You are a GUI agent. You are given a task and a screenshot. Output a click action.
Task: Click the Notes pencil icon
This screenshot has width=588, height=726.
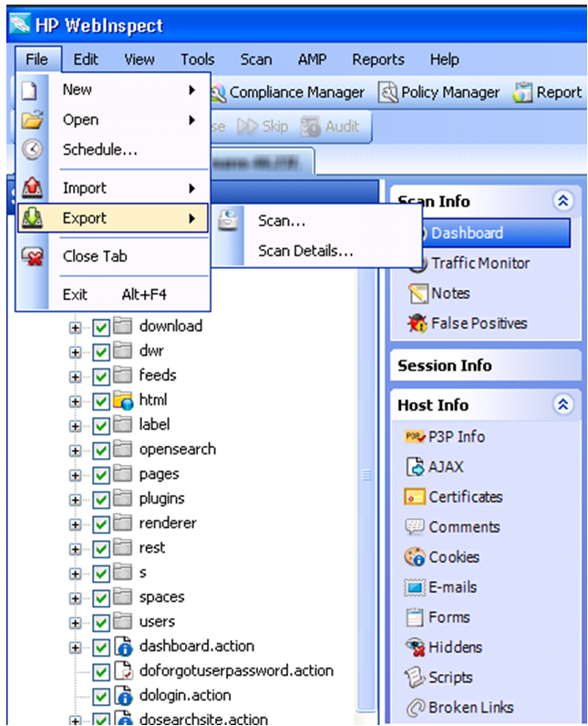(x=418, y=294)
